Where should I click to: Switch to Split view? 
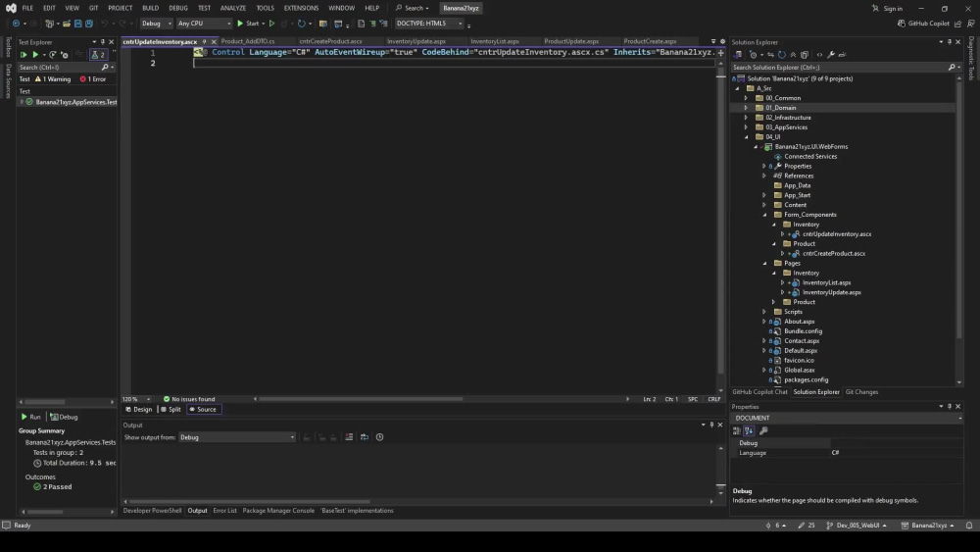(171, 410)
